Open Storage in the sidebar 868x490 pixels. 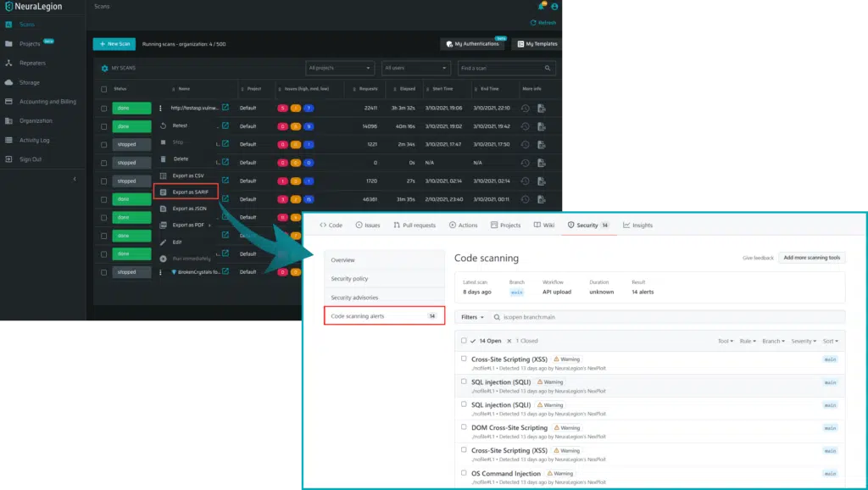[x=30, y=82]
